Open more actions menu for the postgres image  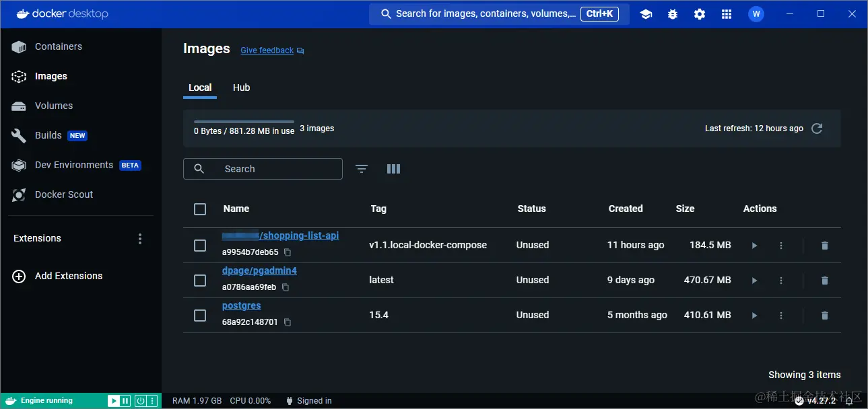coord(781,315)
